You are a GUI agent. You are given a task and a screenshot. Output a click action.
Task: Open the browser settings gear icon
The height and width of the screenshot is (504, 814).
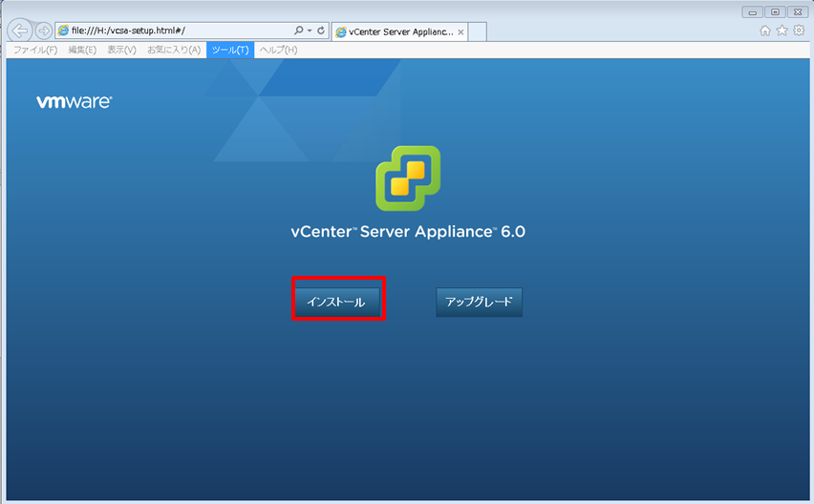coord(799,31)
